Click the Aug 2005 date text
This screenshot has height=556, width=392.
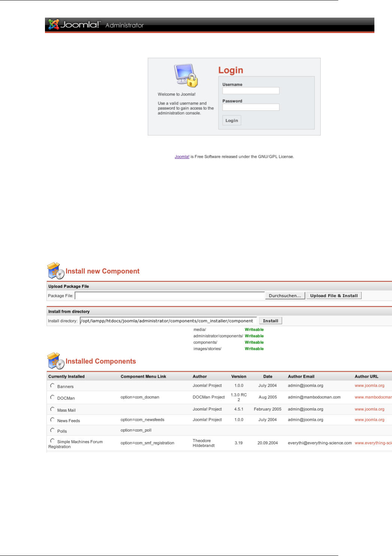(268, 397)
